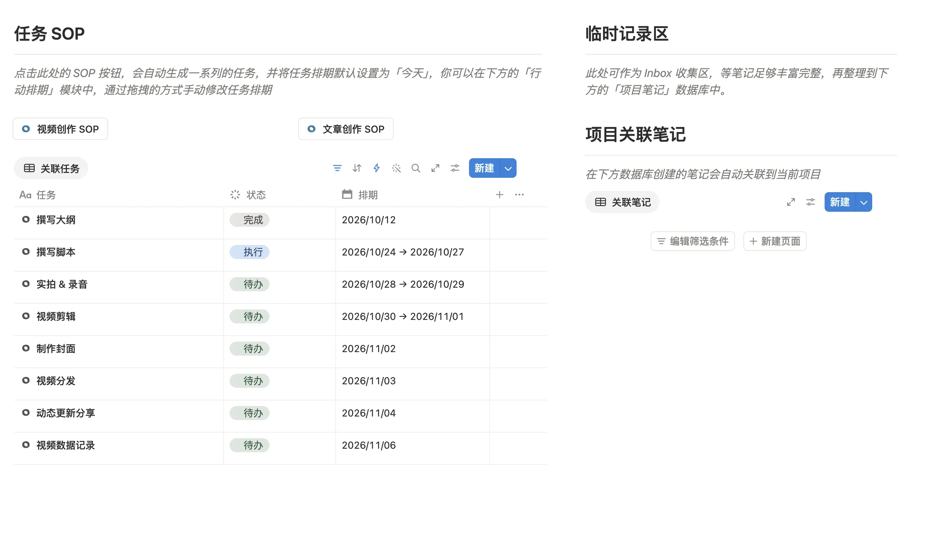Open the 撰写脚本 task page
This screenshot has height=560, width=945.
tap(56, 252)
